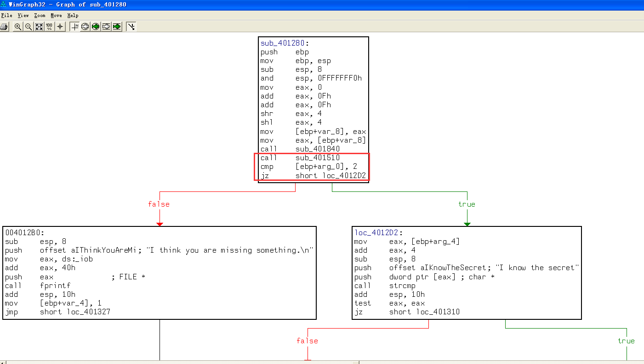
Task: Click the 'test eax, eax' line
Action: click(x=389, y=303)
